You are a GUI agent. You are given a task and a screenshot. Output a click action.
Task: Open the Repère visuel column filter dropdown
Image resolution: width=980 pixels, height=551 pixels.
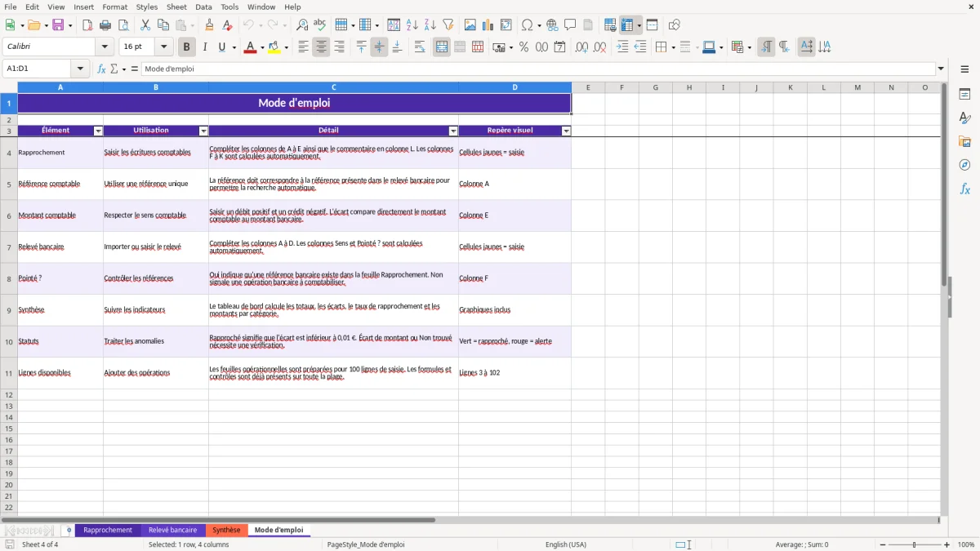tap(566, 131)
